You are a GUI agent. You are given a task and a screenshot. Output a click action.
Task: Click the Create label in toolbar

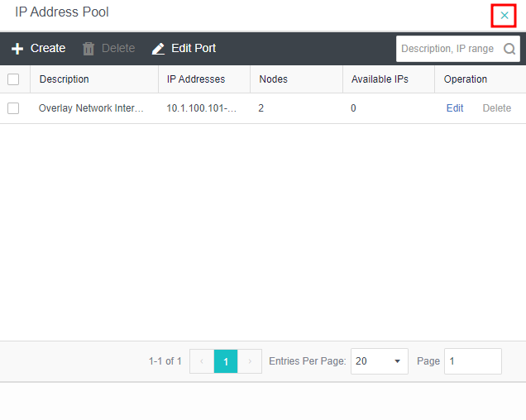[48, 48]
